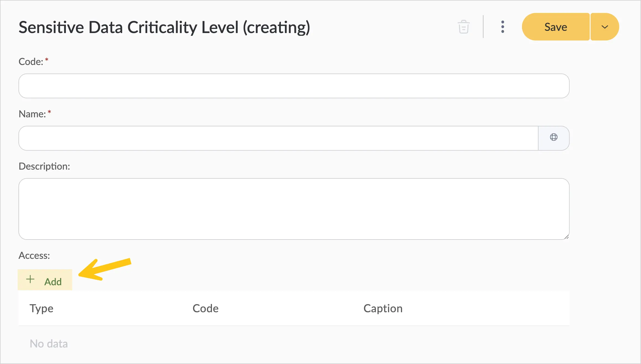The height and width of the screenshot is (364, 641).
Task: Click the Sensitive Data Criticality Level title
Action: click(x=164, y=28)
